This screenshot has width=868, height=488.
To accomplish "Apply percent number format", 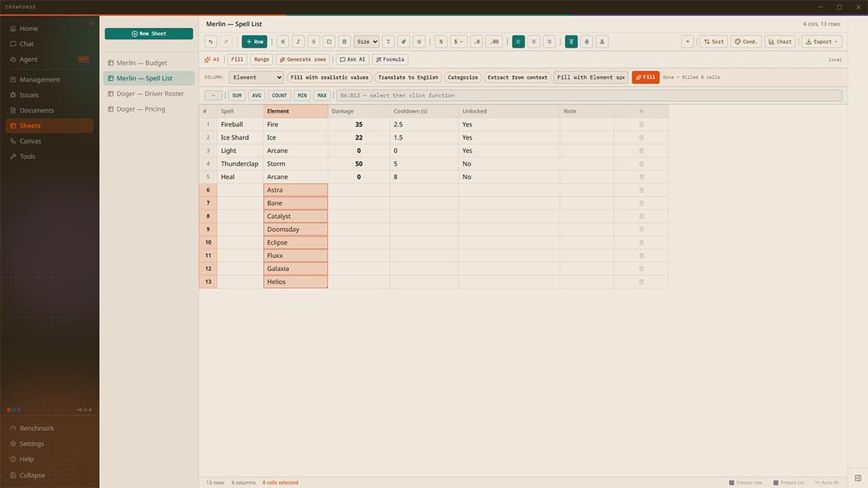I will [441, 42].
